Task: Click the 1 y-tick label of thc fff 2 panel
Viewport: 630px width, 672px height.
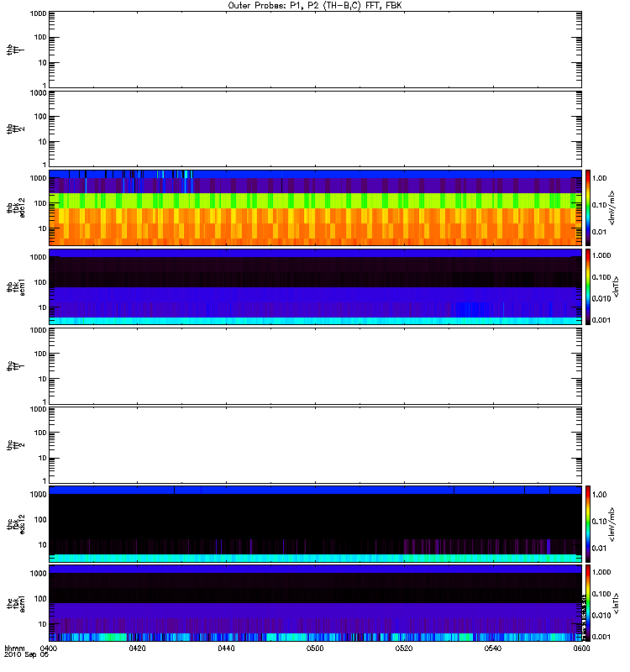Action: click(x=45, y=480)
